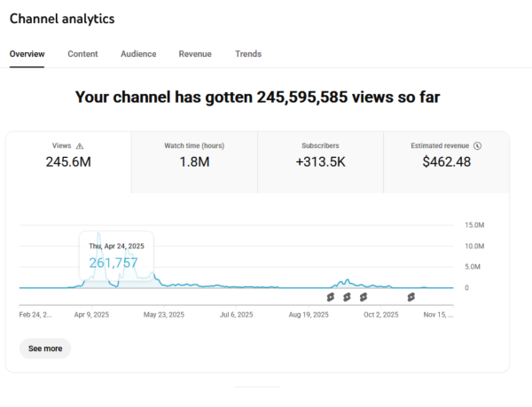This screenshot has width=532, height=407.
Task: Click the Aug 19, 2025 date axis label
Action: click(x=309, y=315)
